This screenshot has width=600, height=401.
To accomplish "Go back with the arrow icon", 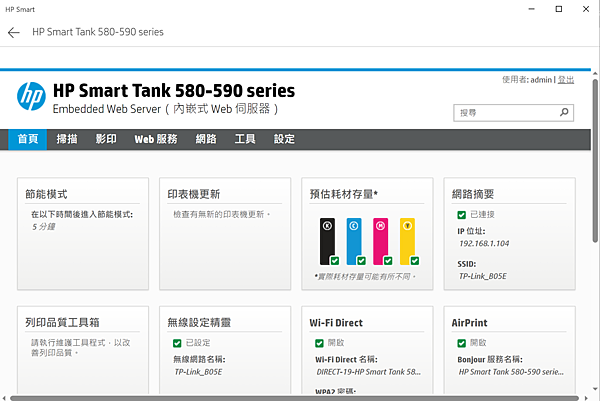I will [13, 33].
